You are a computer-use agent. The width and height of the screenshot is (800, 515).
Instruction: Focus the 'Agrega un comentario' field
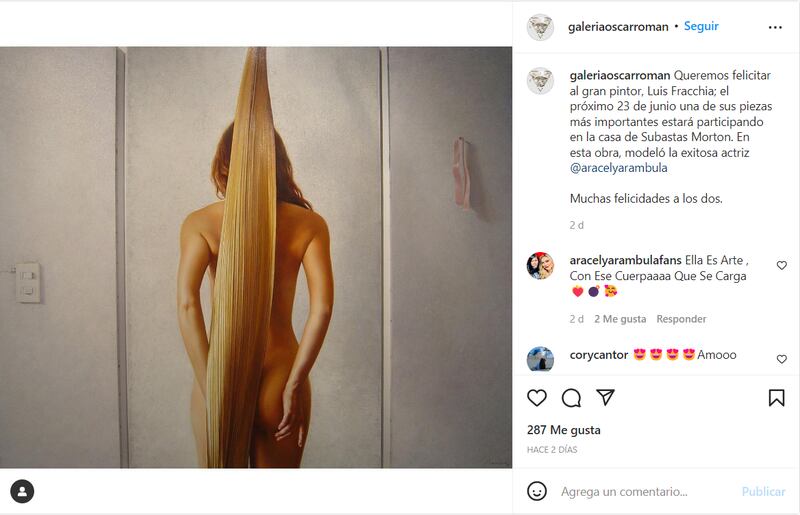pyautogui.click(x=645, y=492)
